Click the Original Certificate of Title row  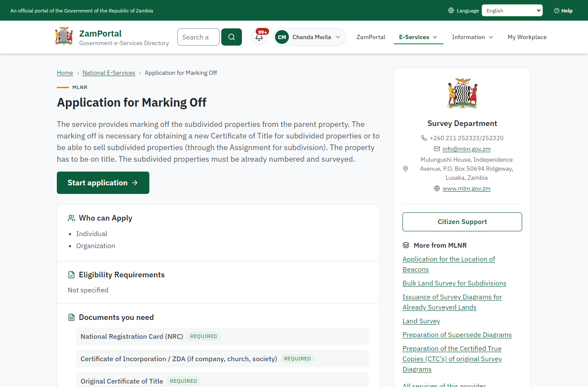[223, 381]
